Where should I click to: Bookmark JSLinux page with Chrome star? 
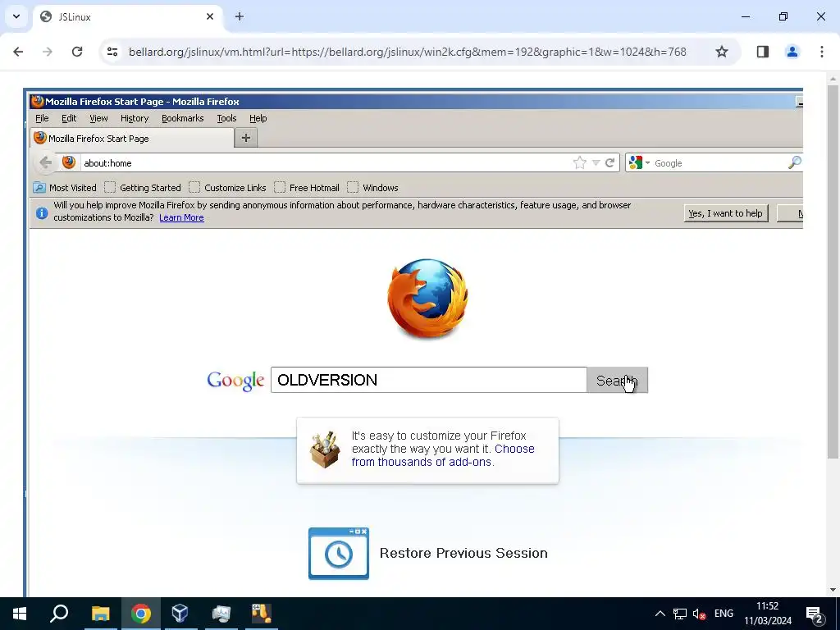(x=722, y=52)
